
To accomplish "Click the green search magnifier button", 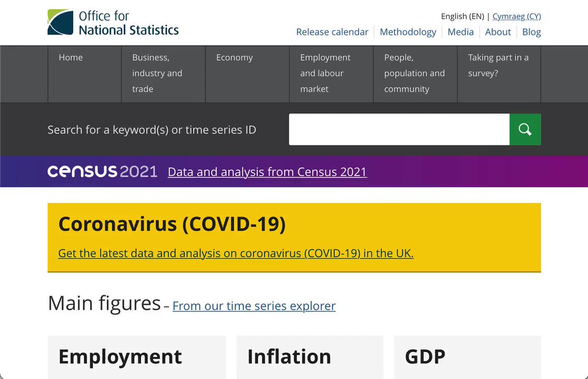I will click(x=525, y=129).
